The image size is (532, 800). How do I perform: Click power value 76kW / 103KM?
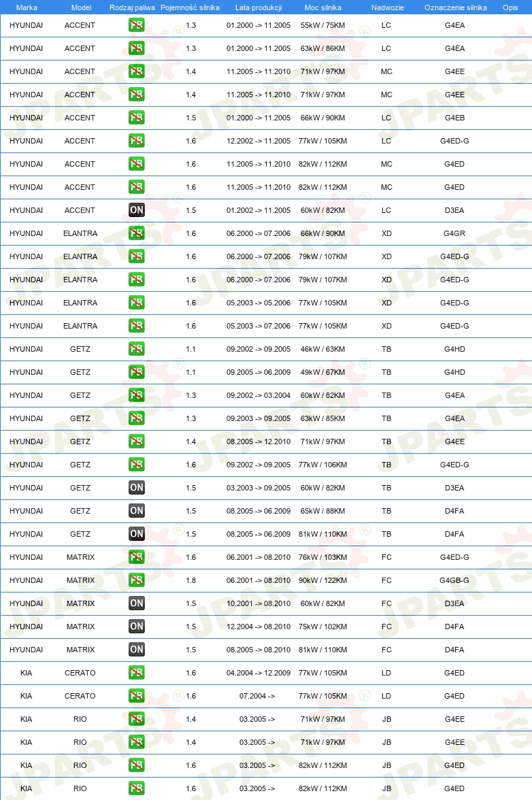(x=323, y=557)
